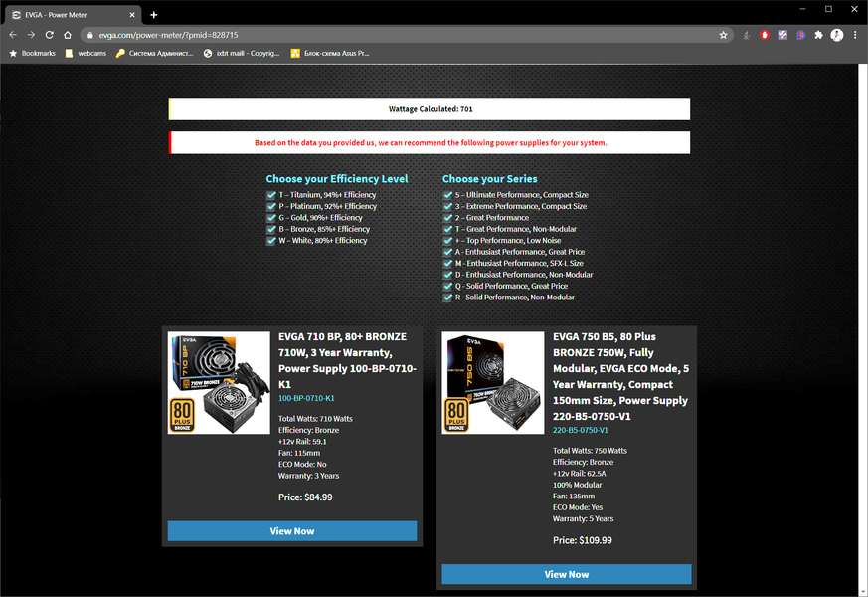Image resolution: width=868 pixels, height=597 pixels.
Task: Click the Price: $84.99 text
Action: tap(305, 497)
